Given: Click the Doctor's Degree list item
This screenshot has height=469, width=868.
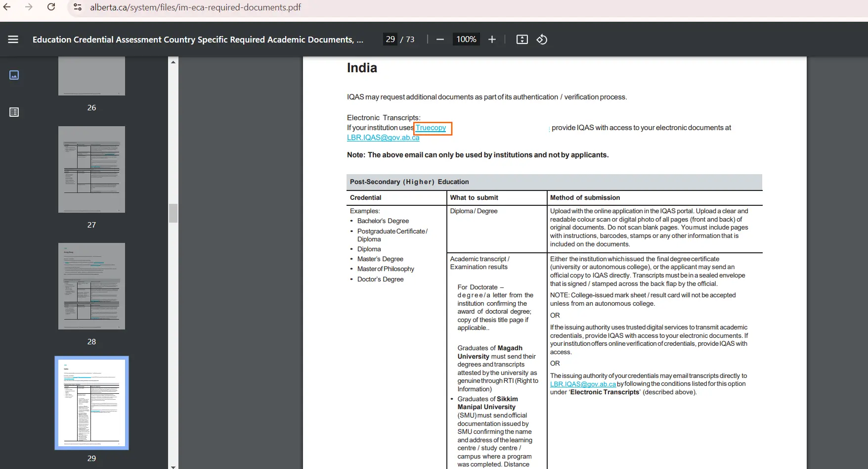Looking at the screenshot, I should click(x=380, y=279).
